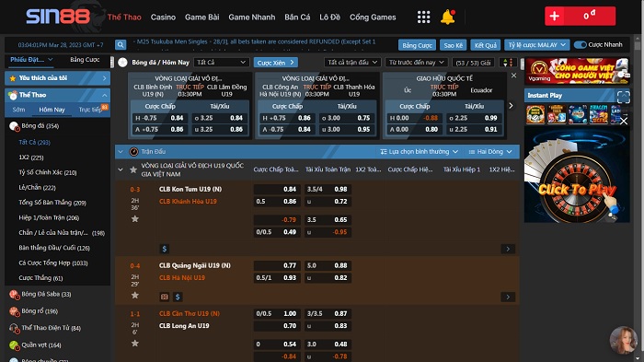Viewport: 644px width, 362px height.
Task: Close the roulette Click To Play ad
Action: 624,121
